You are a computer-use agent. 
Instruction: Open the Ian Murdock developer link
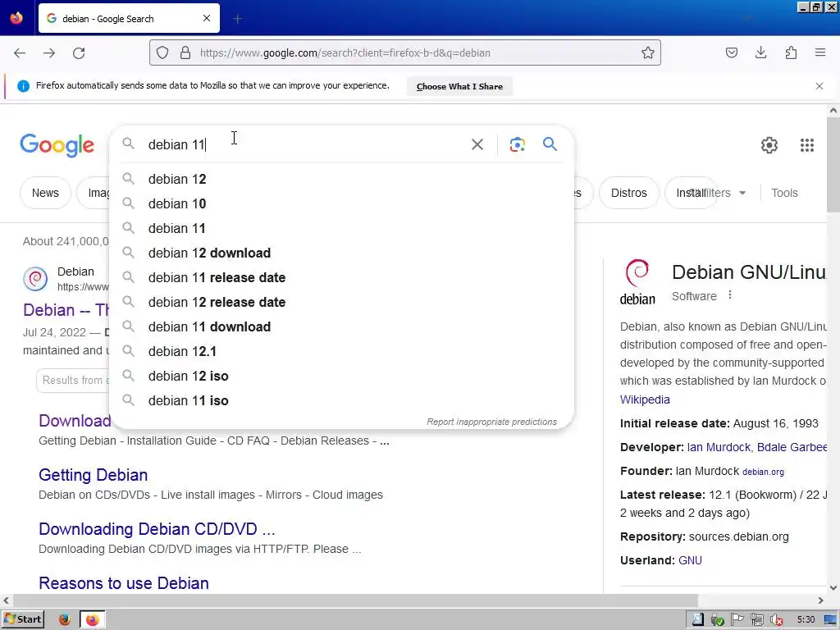719,447
